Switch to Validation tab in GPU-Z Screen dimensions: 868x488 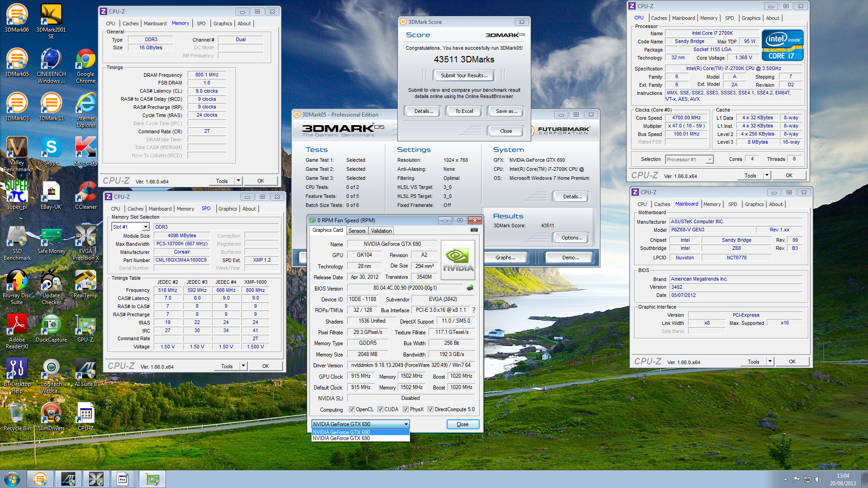pyautogui.click(x=381, y=230)
